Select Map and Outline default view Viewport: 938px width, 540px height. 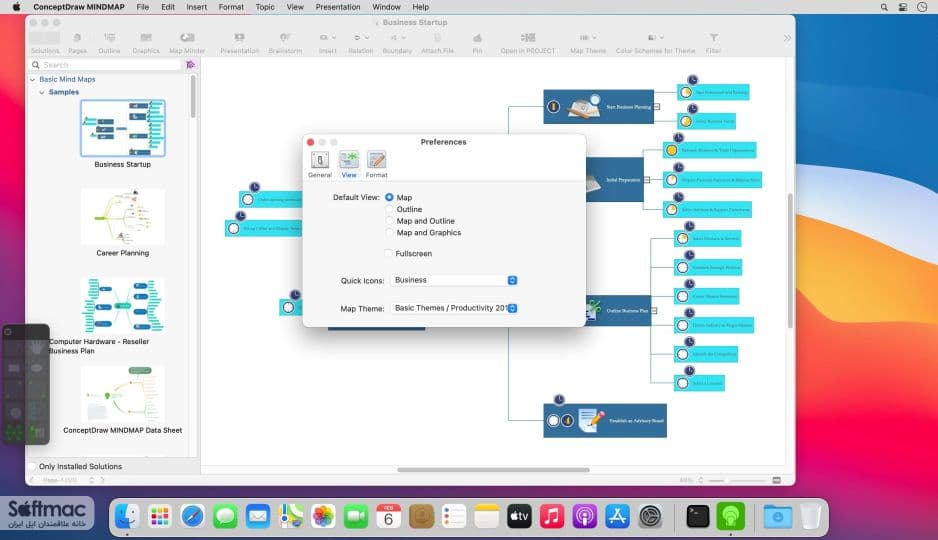pos(389,221)
